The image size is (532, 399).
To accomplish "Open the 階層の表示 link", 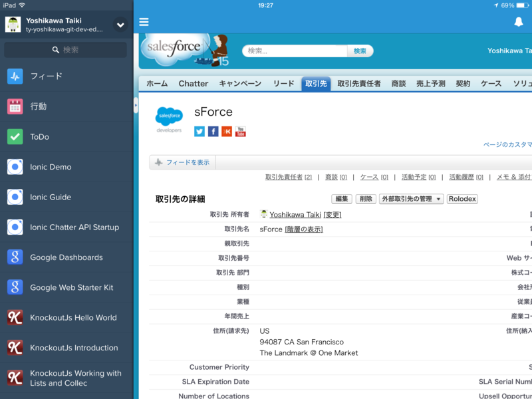I will [304, 229].
